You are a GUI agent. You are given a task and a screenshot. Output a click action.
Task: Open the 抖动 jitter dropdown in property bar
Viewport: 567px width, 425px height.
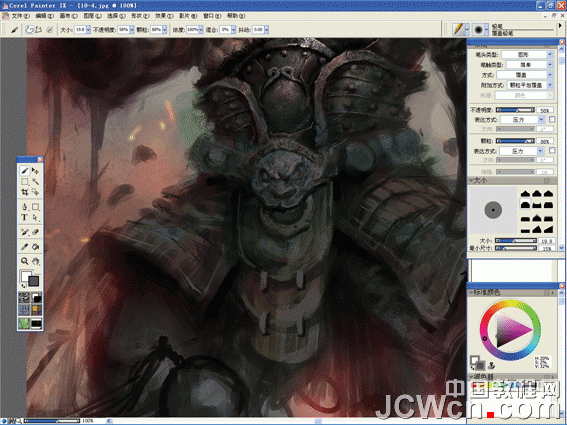[x=266, y=30]
